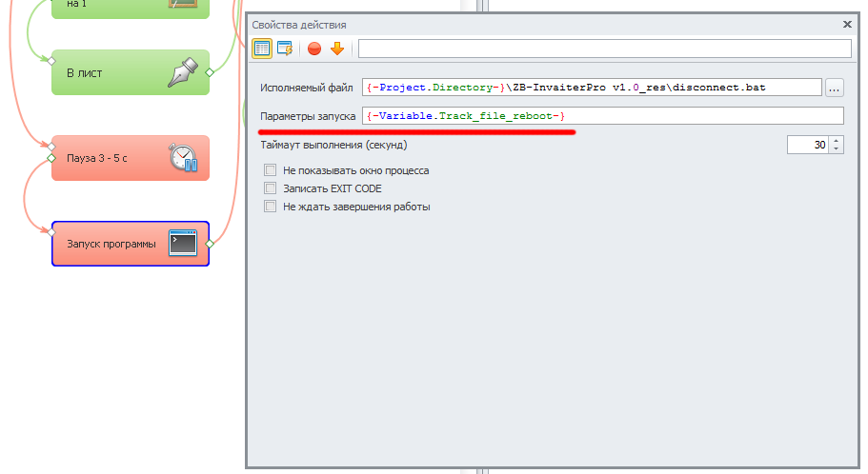Select the table view icon in properties toolbar
868x474 pixels.
(262, 49)
